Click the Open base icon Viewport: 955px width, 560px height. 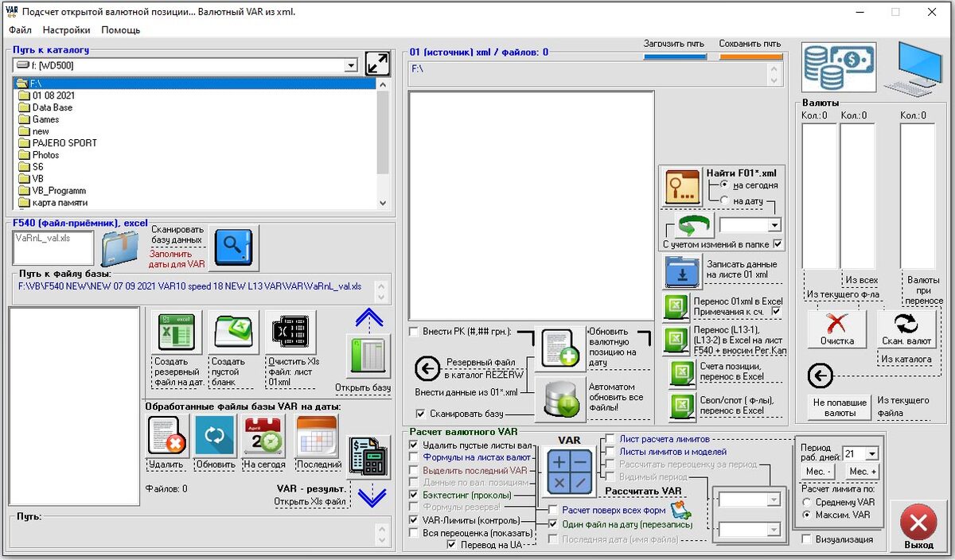[368, 356]
